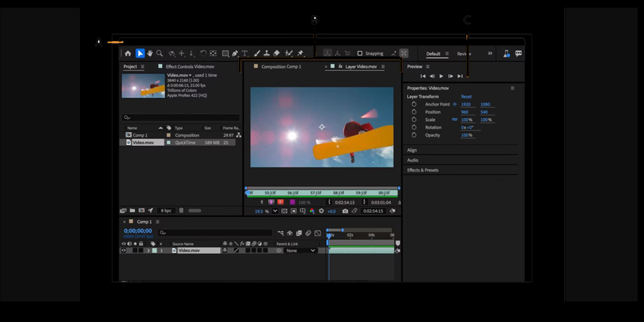Select the Selection arrow tool

140,53
